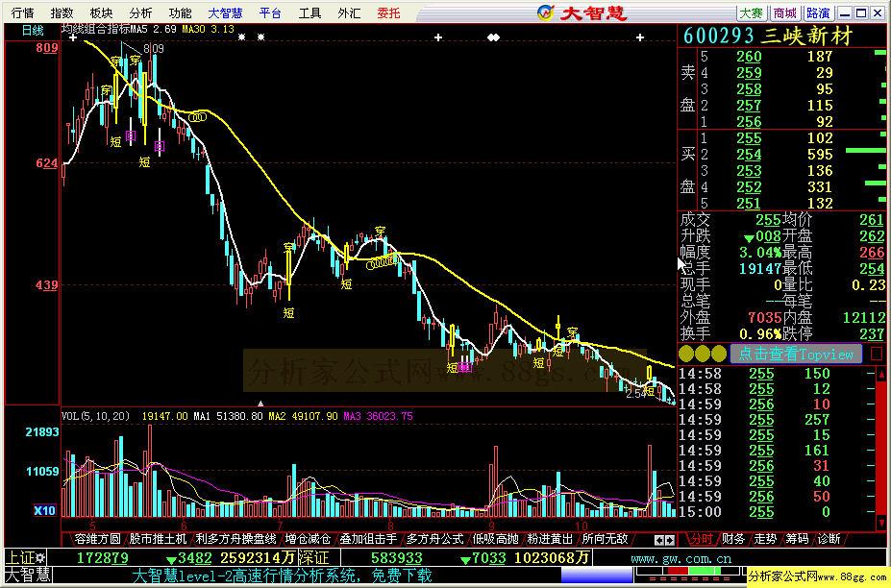The width and height of the screenshot is (891, 588).
Task: Open the 分析 menu
Action: 140,12
